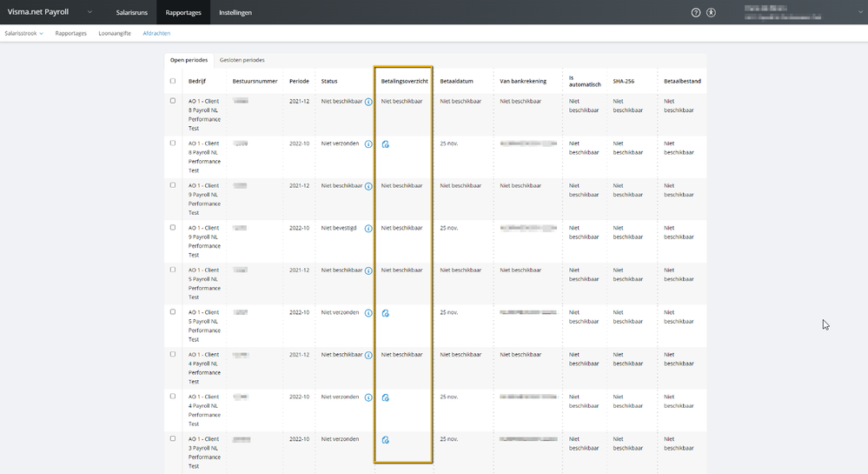868x474 pixels.
Task: Click the Bestuursnummer column header
Action: 255,81
